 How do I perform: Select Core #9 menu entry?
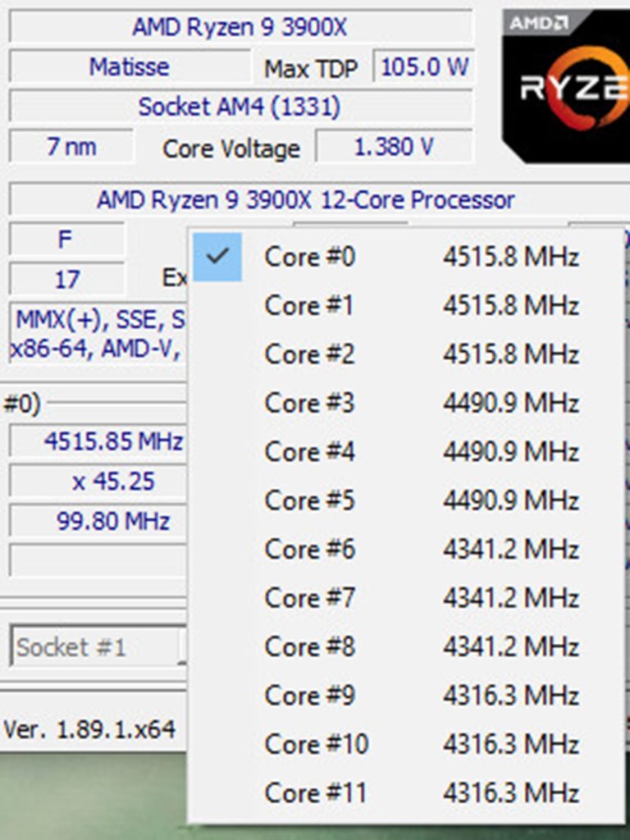405,696
